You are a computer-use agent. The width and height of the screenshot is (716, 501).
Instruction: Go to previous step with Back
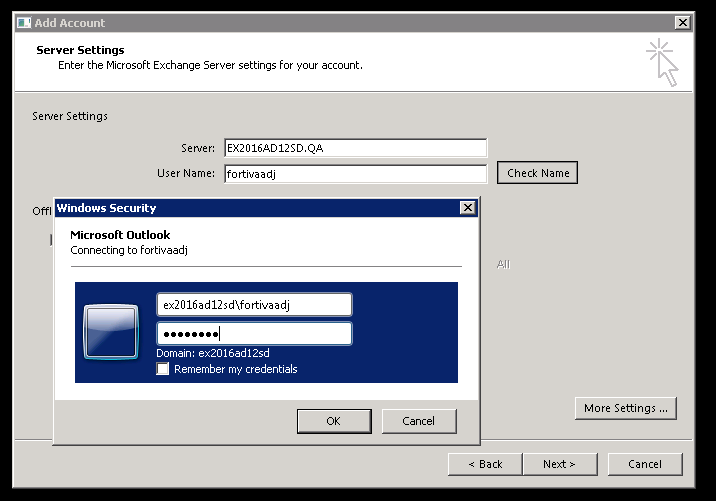(x=485, y=464)
